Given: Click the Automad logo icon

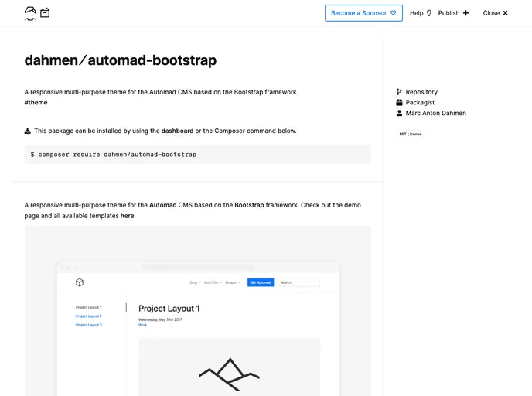Looking at the screenshot, I should pos(30,13).
